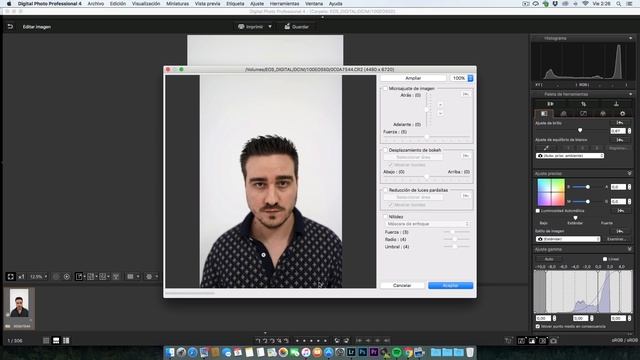Open the Miniaturas menu
The width and height of the screenshot is (640, 360).
click(x=177, y=4)
